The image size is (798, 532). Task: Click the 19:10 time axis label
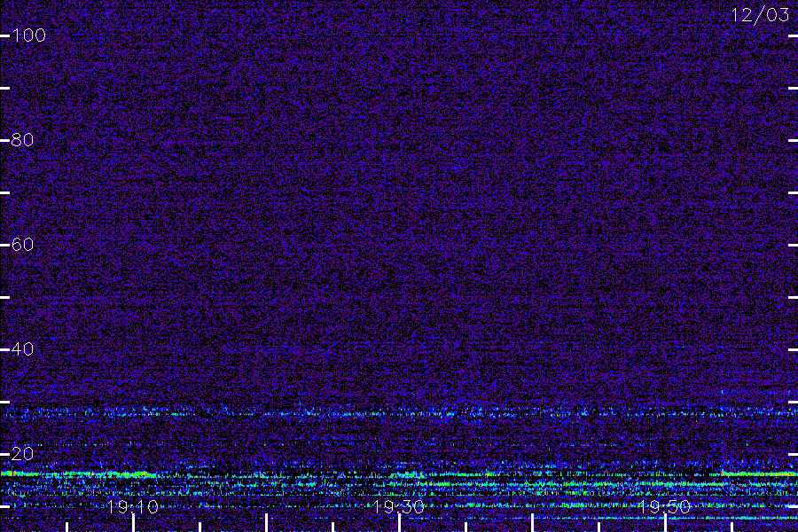pos(133,507)
